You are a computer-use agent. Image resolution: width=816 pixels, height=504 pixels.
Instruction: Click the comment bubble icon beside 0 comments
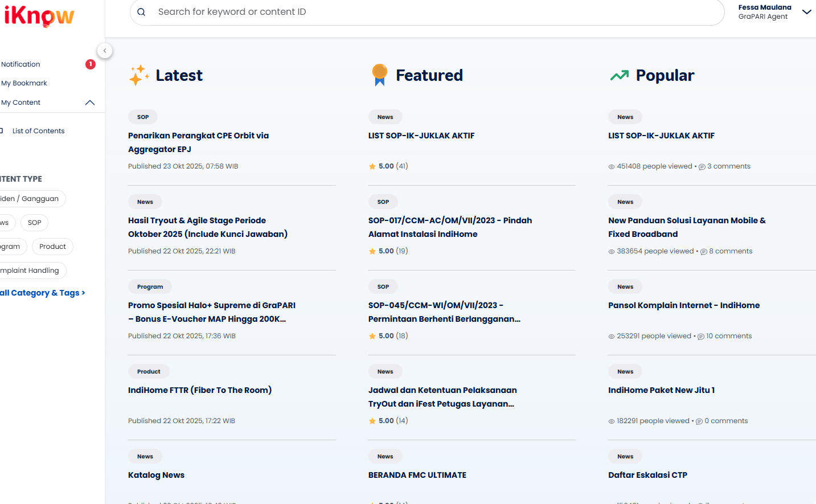point(699,421)
